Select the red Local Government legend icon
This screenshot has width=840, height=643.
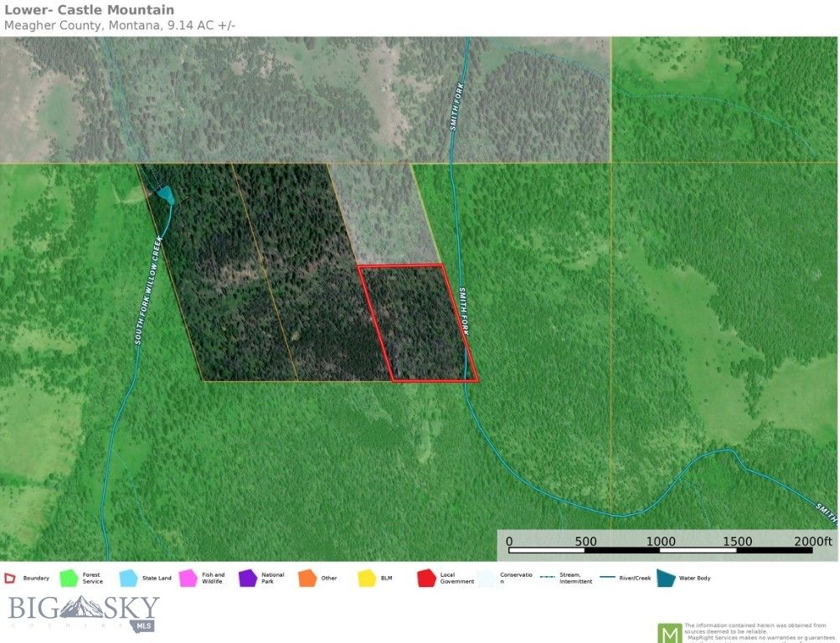pos(425,578)
